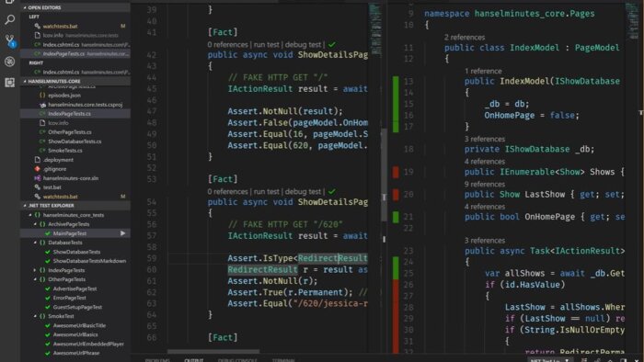The height and width of the screenshot is (362, 644).
Task: Click '4 references' above OnHomePage property
Action: [x=485, y=207]
